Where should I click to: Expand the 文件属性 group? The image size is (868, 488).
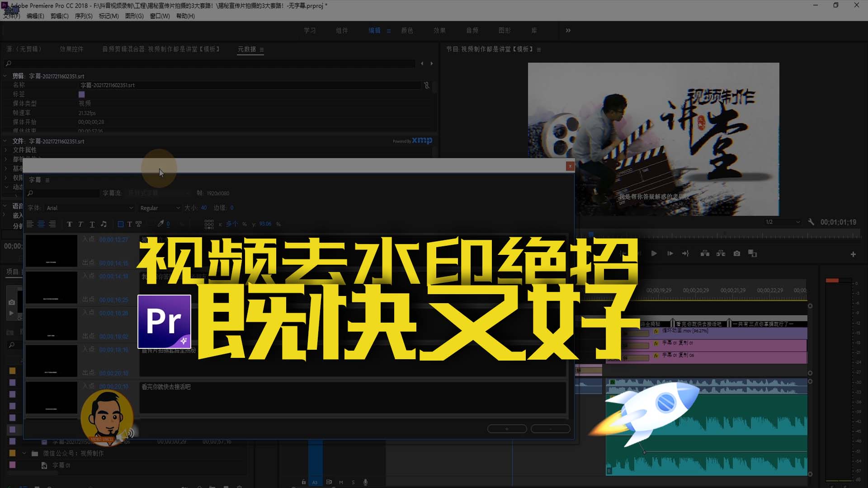click(5, 150)
